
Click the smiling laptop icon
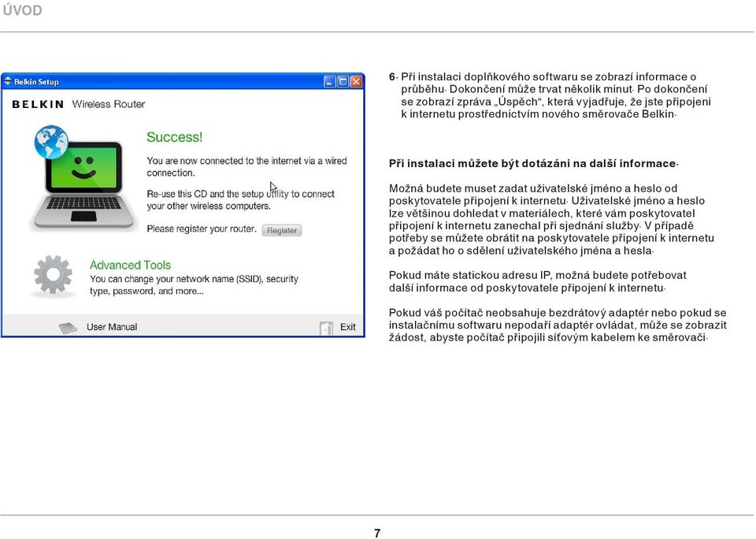(83, 186)
